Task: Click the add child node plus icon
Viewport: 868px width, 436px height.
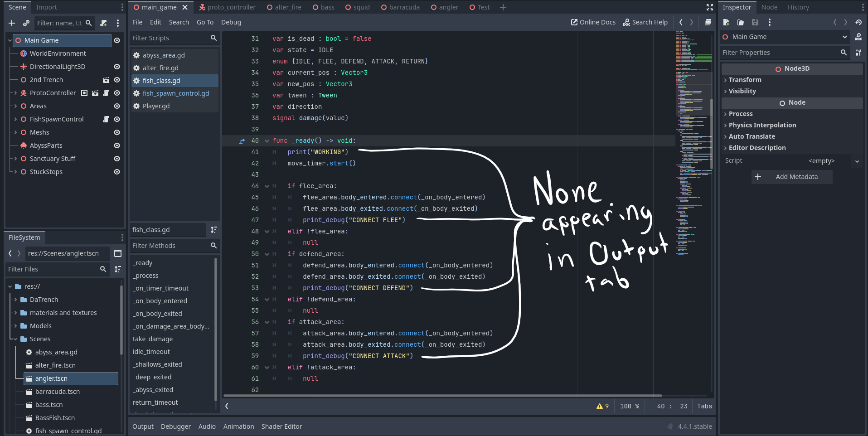Action: [12, 23]
